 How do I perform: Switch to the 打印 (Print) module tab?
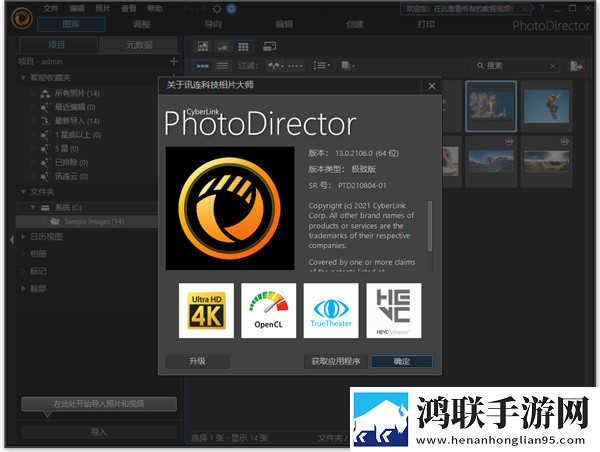pyautogui.click(x=426, y=24)
